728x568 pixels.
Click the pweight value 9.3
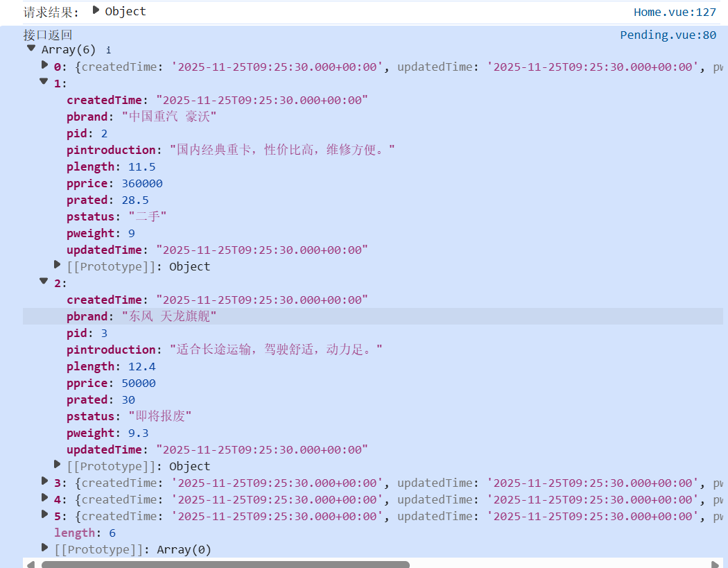(x=139, y=433)
